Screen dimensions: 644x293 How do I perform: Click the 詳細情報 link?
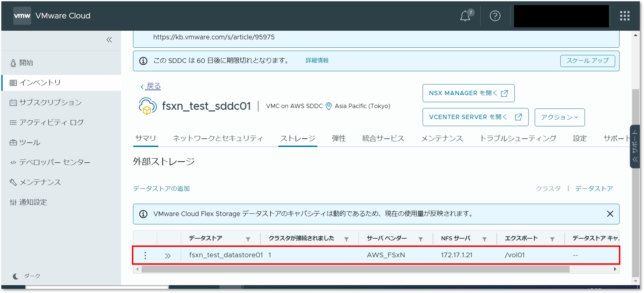(x=317, y=61)
